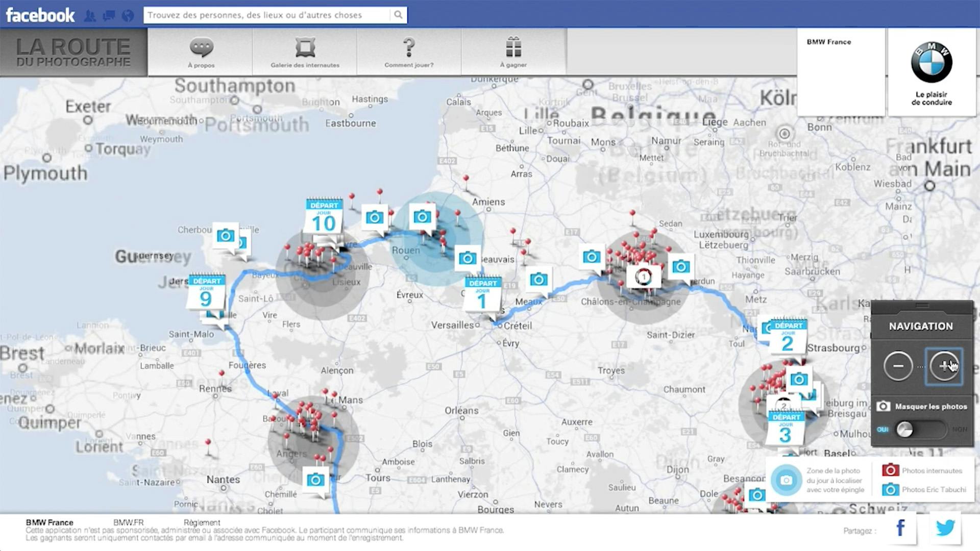The width and height of the screenshot is (980, 551).
Task: Open Facebook notifications globe icon
Action: click(x=128, y=16)
